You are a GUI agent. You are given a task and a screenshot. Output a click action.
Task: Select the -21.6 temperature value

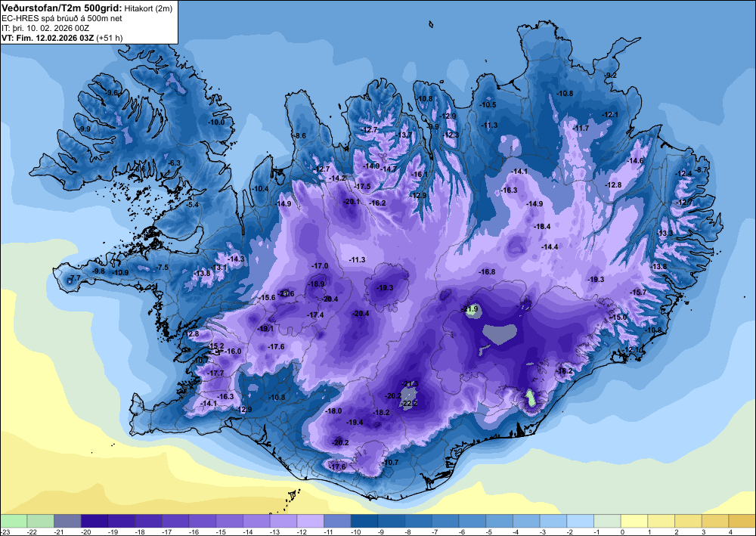(x=286, y=293)
